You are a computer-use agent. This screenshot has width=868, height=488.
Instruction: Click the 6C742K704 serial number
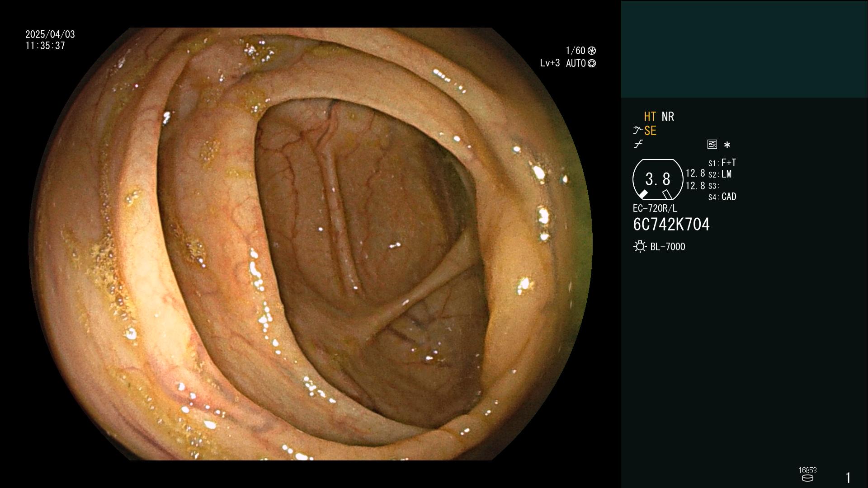point(671,225)
